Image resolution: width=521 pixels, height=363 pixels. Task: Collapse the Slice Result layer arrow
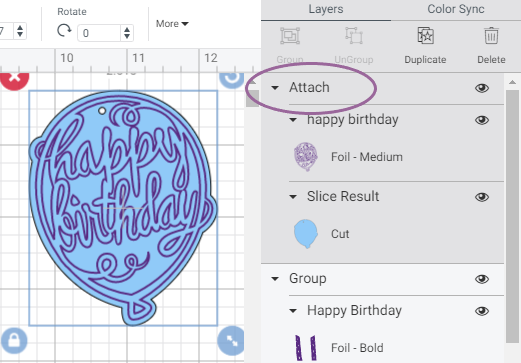tap(293, 197)
